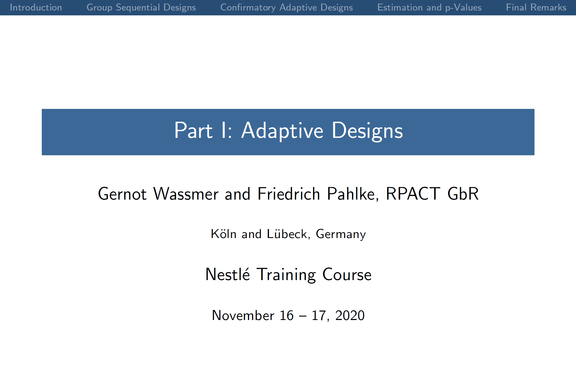Screen dimensions: 576x392
Task: Jump to Group Sequential Designs section
Action: point(141,7)
